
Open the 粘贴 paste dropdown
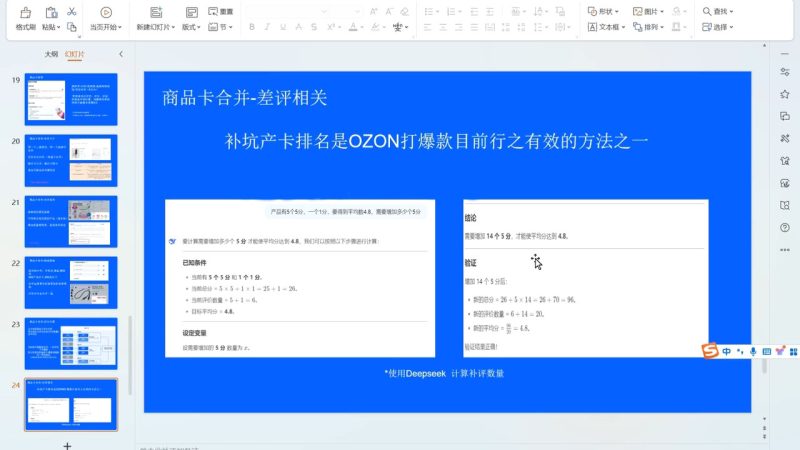51,27
